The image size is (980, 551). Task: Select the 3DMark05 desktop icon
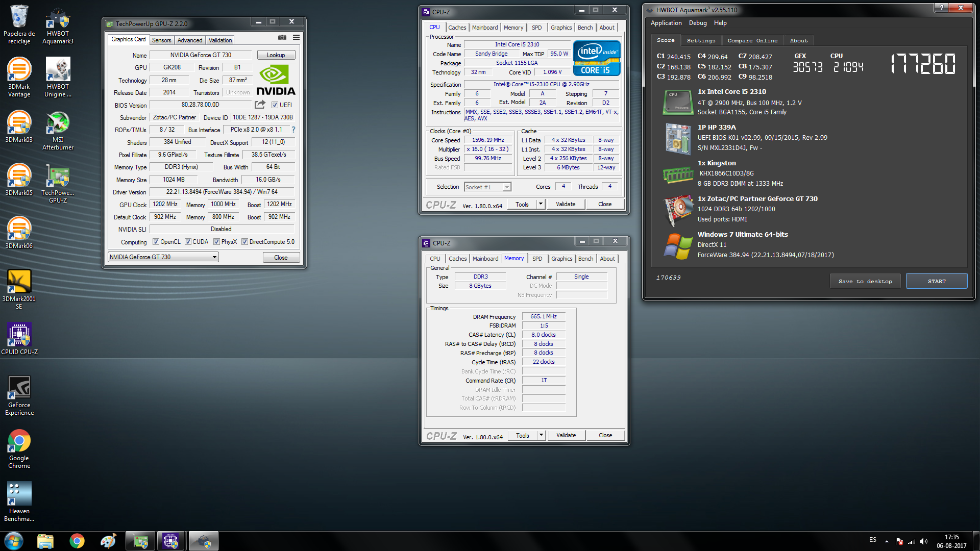pos(19,180)
